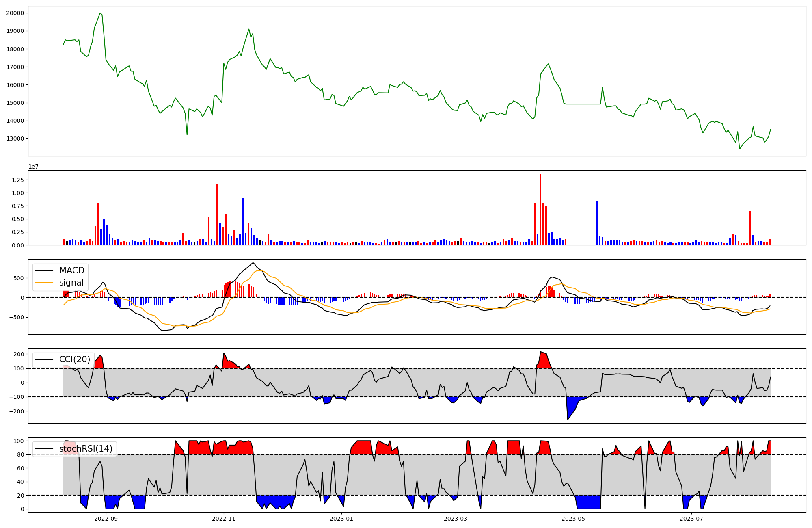Click the 1.25 volume axis tick label
The image size is (812, 528).
click(18, 180)
